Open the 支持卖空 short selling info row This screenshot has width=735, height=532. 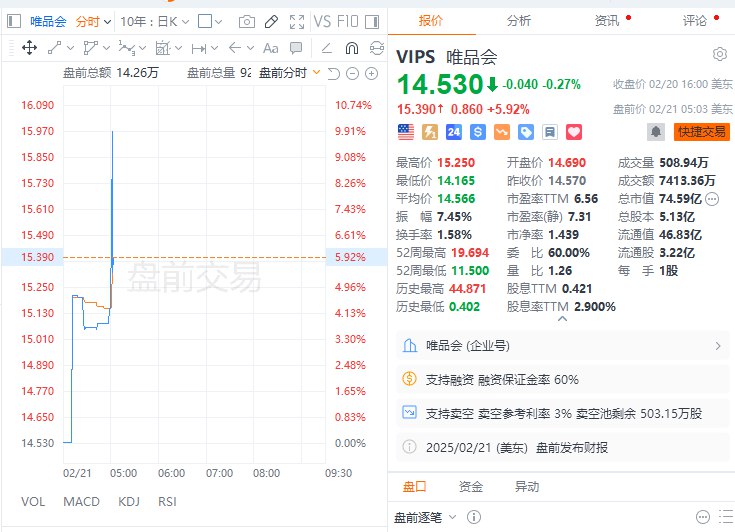pyautogui.click(x=562, y=413)
